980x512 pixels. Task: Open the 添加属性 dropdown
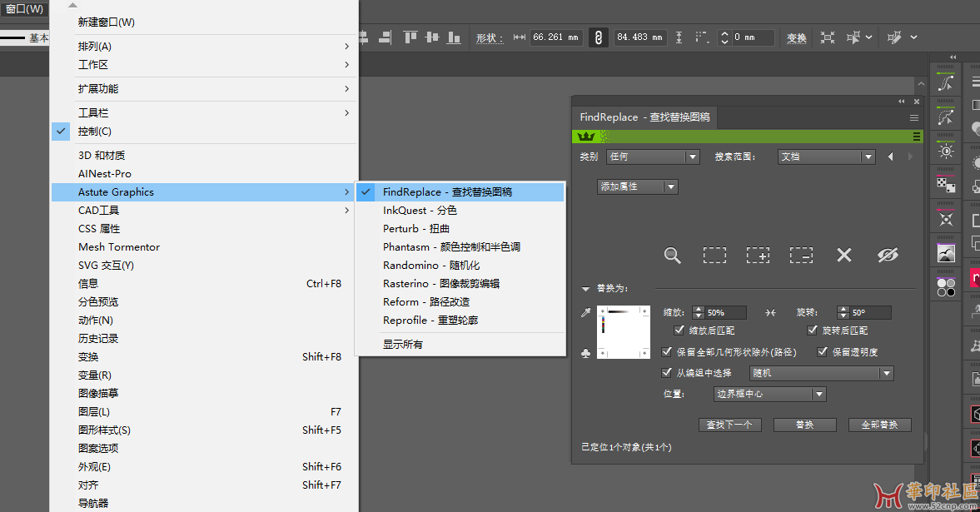pyautogui.click(x=638, y=187)
